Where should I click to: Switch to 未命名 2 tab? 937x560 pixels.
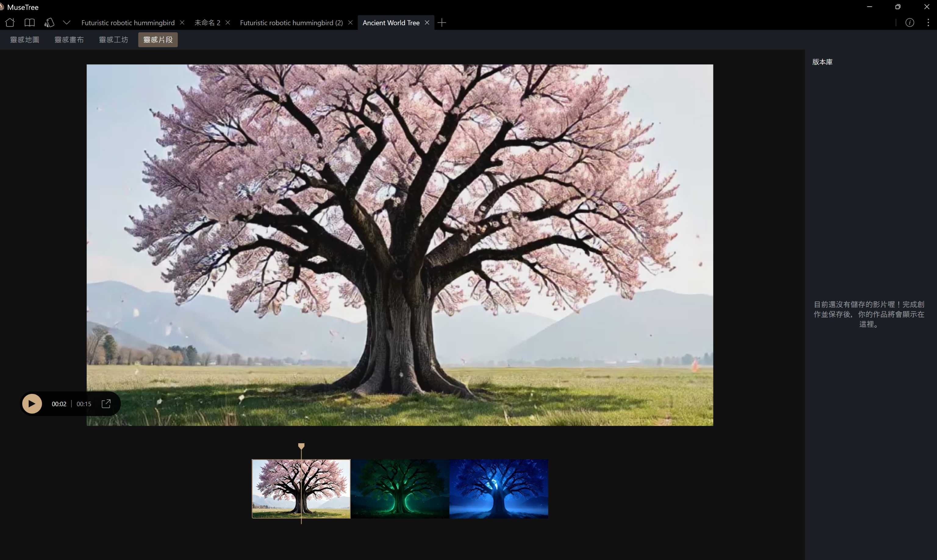[x=207, y=23]
